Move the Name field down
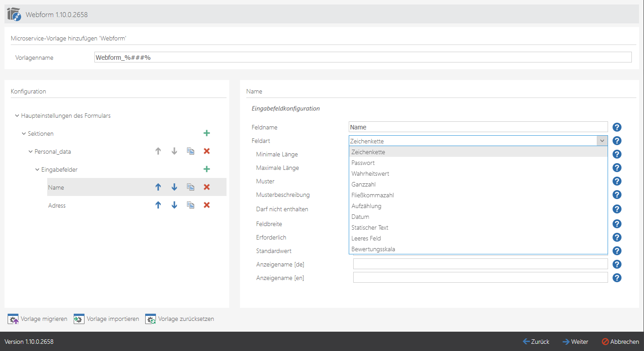Viewport: 644px width, 351px height. click(174, 187)
